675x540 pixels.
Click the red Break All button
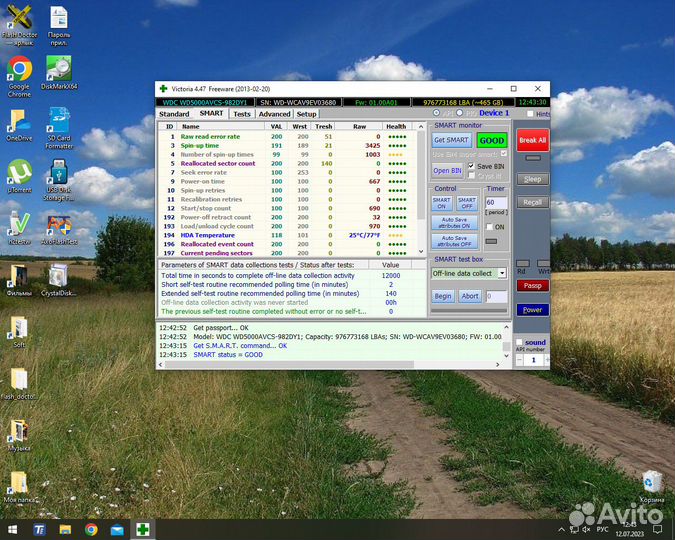533,140
